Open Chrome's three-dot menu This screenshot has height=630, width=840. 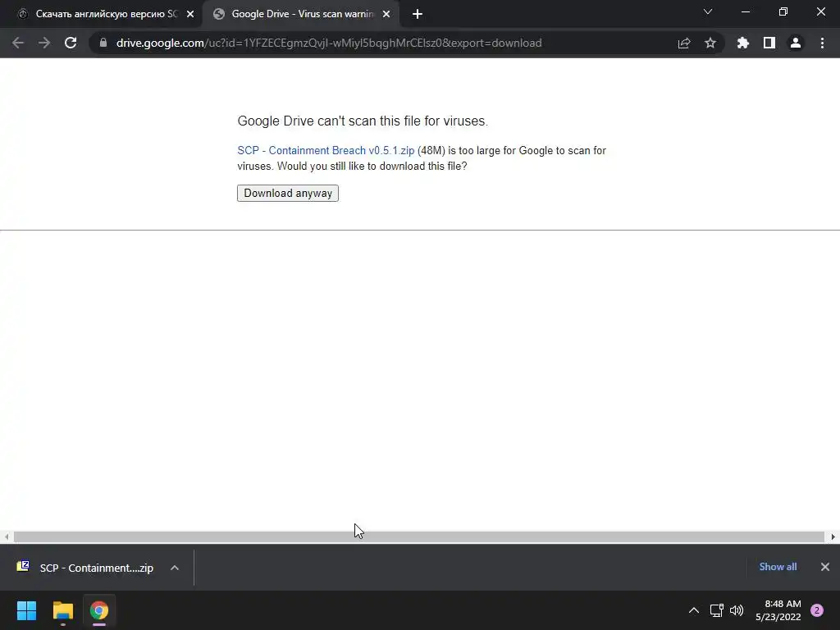tap(822, 43)
